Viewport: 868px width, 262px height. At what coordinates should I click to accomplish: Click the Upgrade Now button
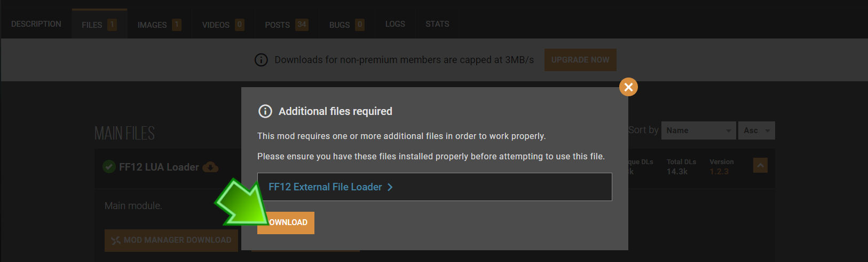tap(580, 60)
